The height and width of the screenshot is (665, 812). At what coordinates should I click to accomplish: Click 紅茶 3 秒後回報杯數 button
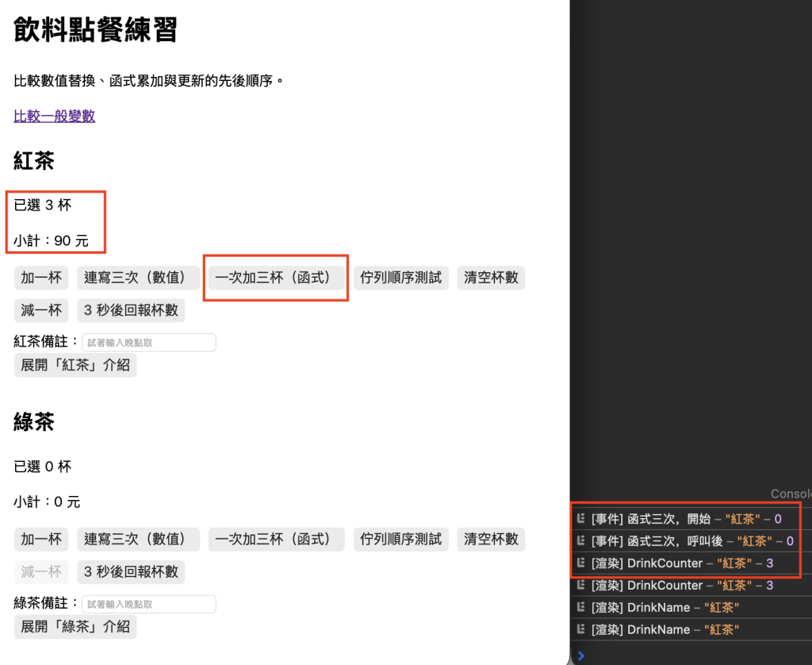(x=131, y=310)
